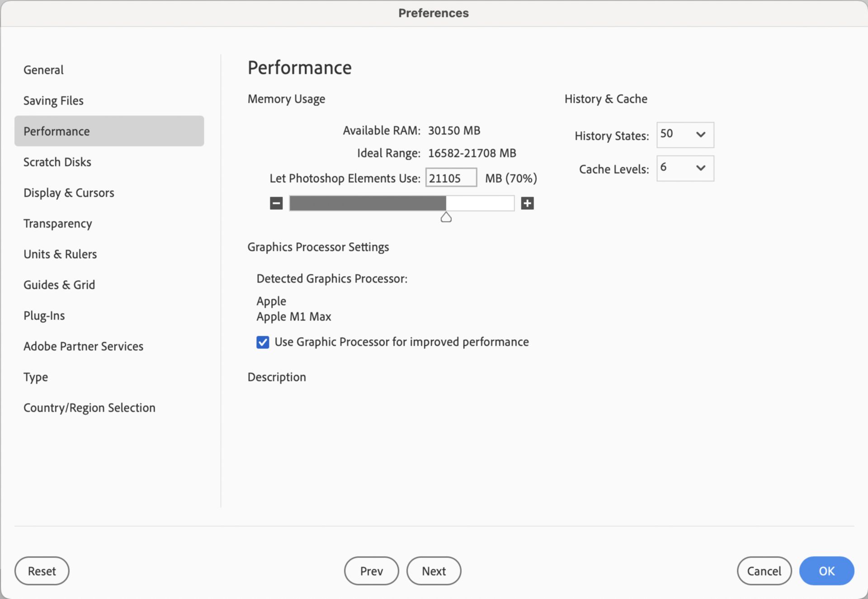Click the plus icon to increase memory
The width and height of the screenshot is (868, 599).
click(527, 203)
